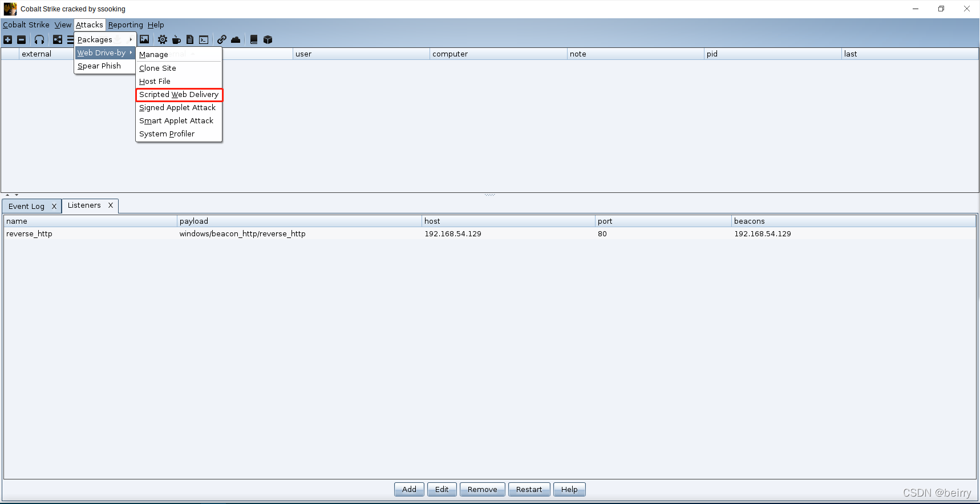This screenshot has height=504, width=980.
Task: Click the cloud Manage Web Server icon
Action: [x=236, y=39]
